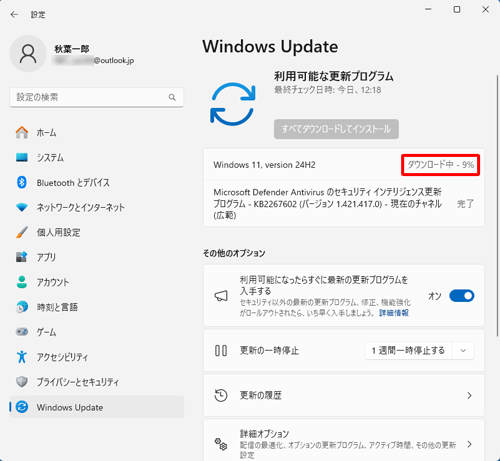
Task: Click the pause icon next to 更新の一時停止
Action: tap(221, 351)
